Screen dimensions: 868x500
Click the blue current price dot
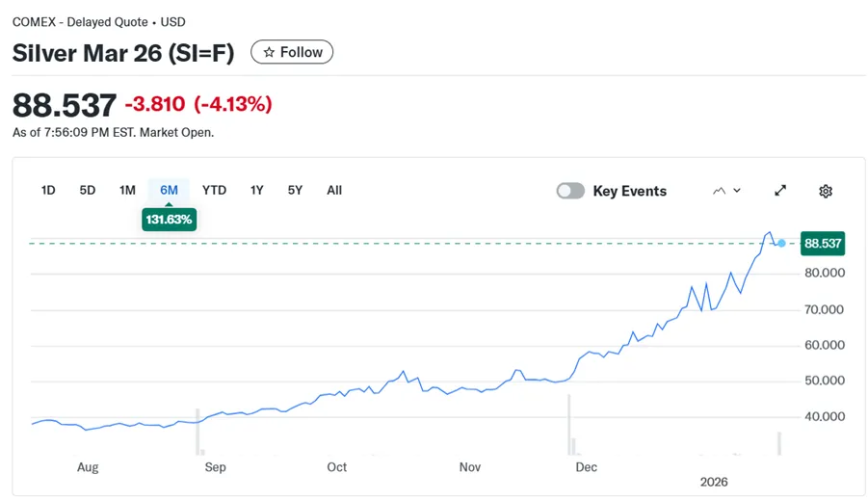pyautogui.click(x=781, y=244)
